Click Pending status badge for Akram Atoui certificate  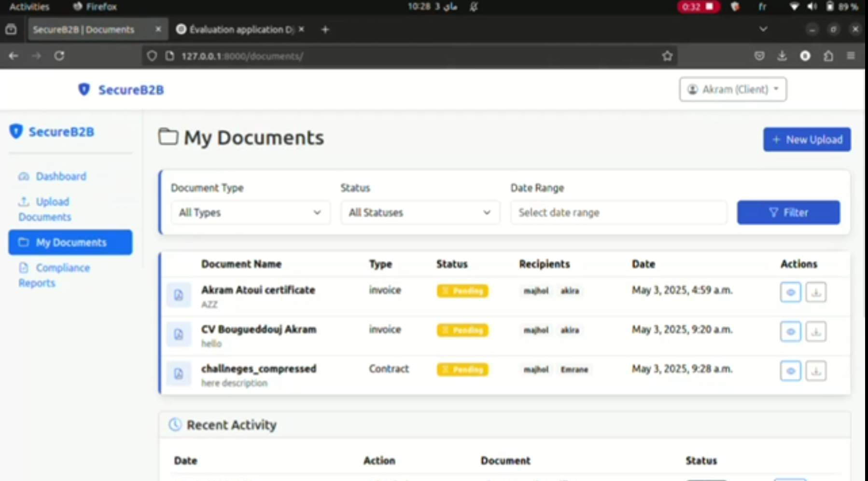[x=462, y=291]
